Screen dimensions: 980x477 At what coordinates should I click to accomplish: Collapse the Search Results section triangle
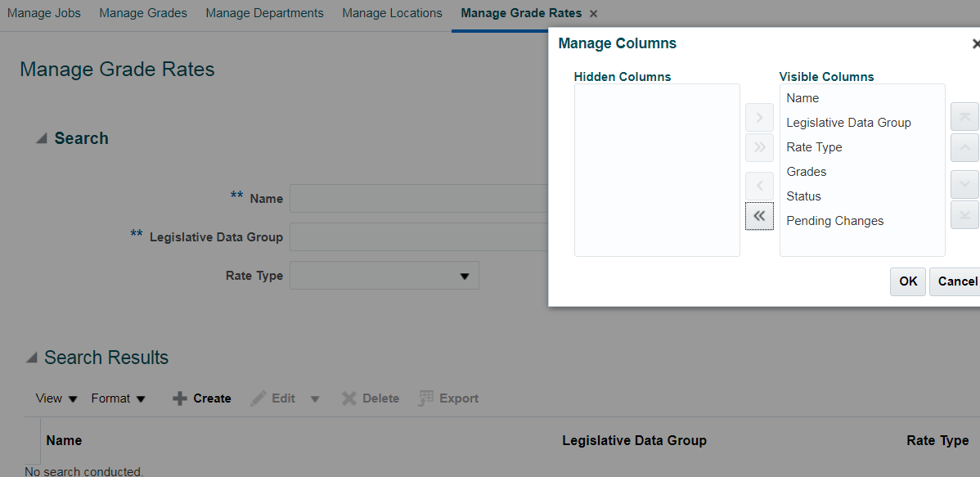(31, 358)
